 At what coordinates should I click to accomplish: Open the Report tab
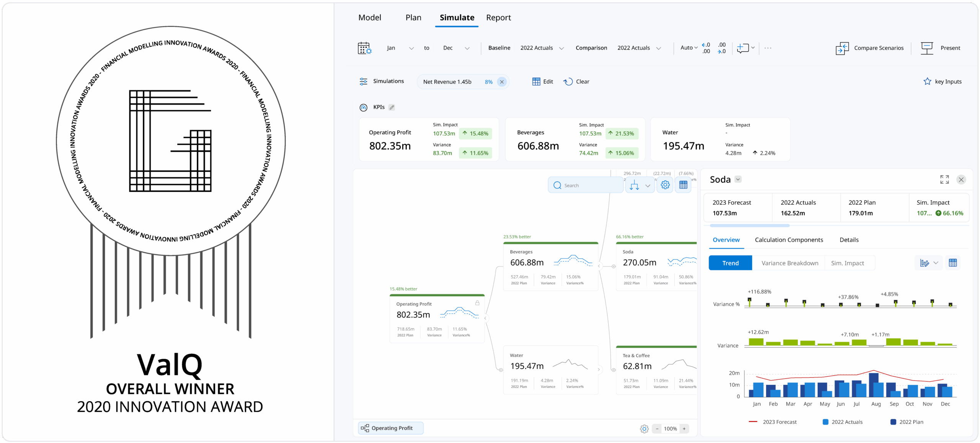[498, 18]
